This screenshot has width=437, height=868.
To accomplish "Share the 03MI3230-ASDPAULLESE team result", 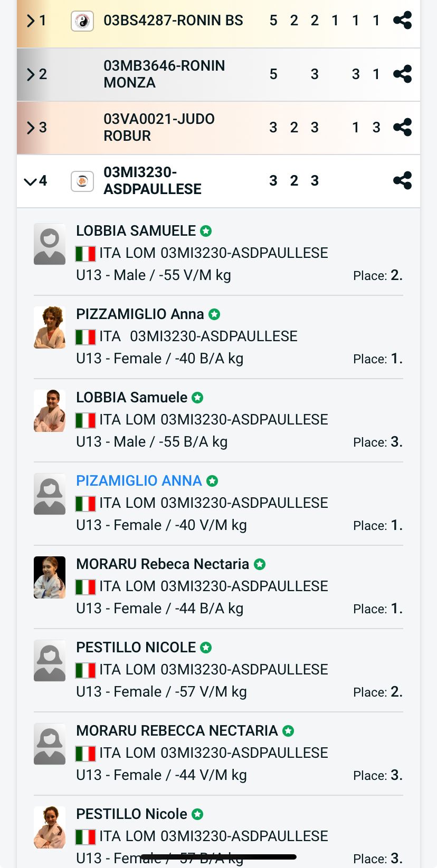I will pos(402,180).
